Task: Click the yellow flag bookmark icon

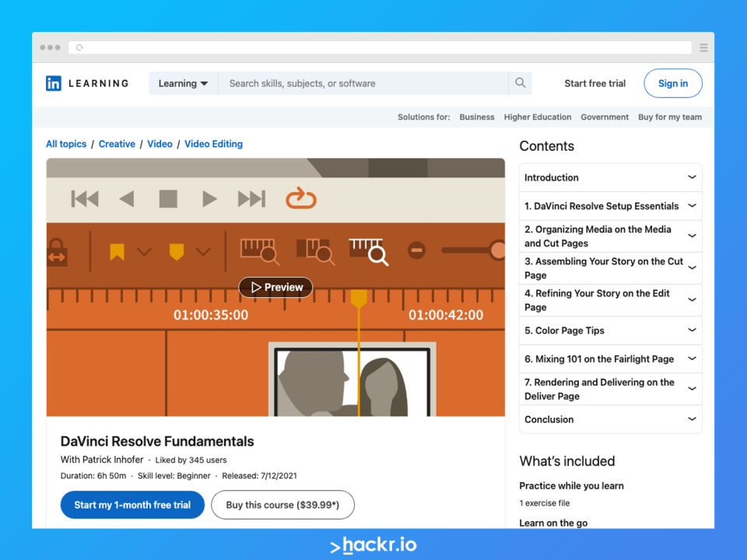Action: (x=117, y=251)
